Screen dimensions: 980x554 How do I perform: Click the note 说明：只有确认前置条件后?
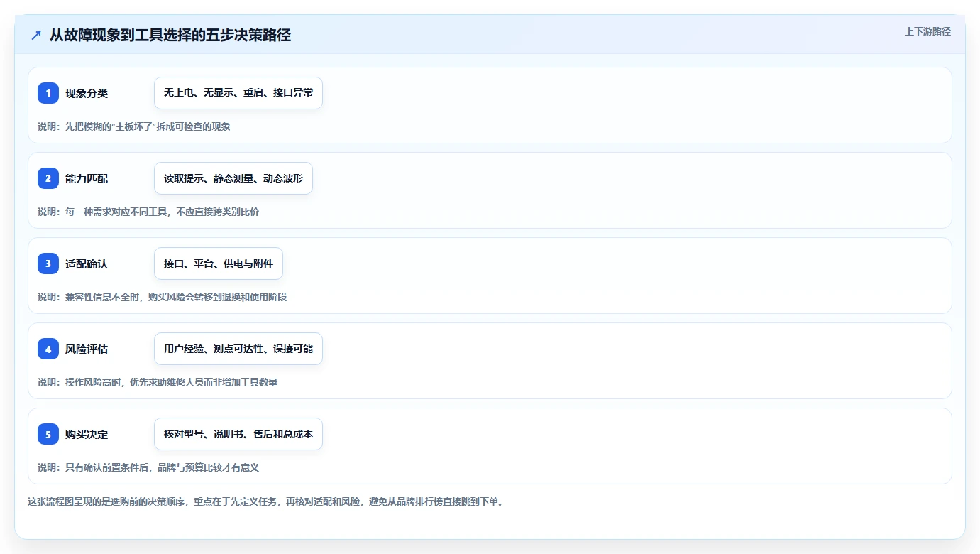pyautogui.click(x=148, y=467)
